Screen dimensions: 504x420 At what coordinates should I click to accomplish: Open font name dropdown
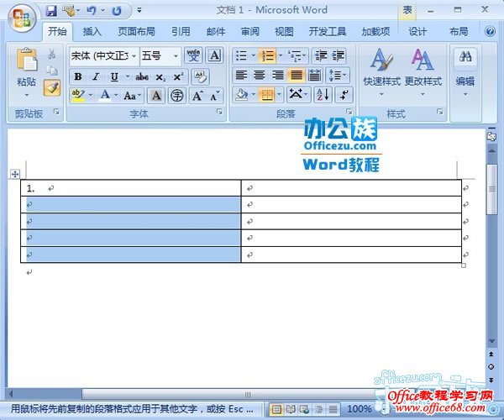[134, 56]
